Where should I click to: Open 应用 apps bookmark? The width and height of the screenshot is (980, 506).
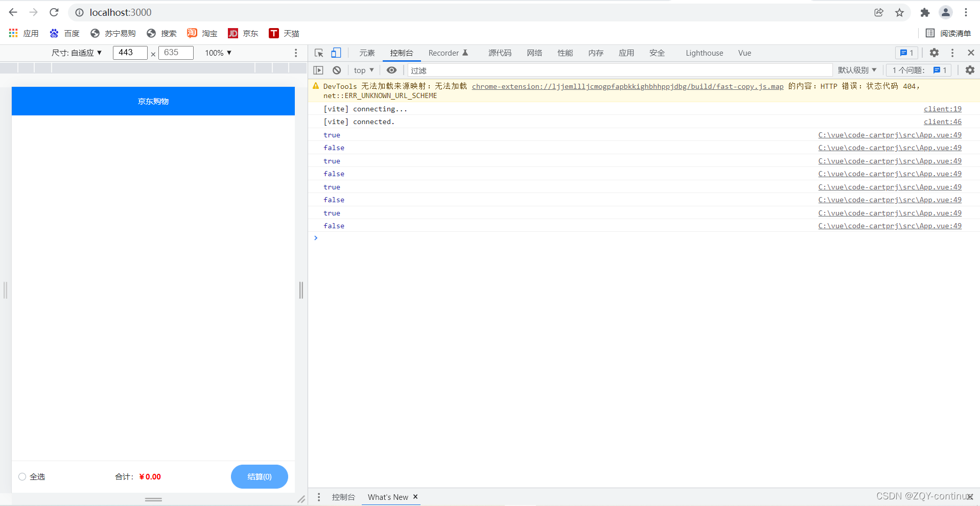[24, 33]
